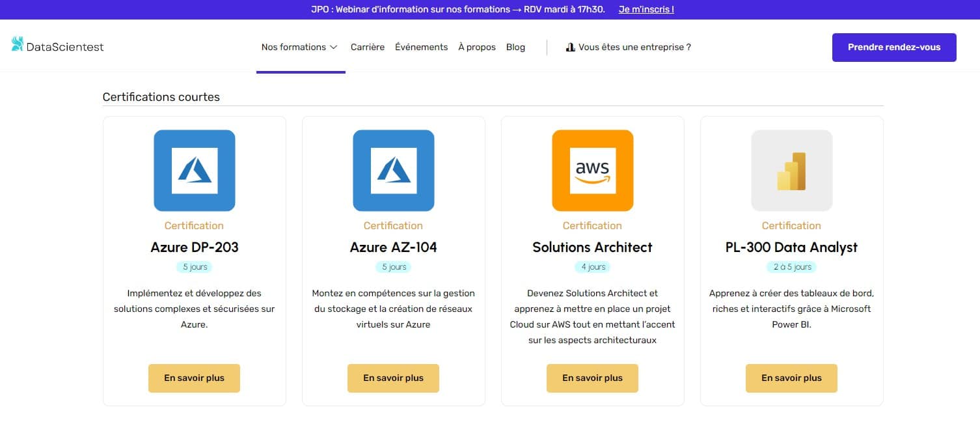The width and height of the screenshot is (980, 435).
Task: Click the Azure AZ-104 certification icon
Action: 393,171
